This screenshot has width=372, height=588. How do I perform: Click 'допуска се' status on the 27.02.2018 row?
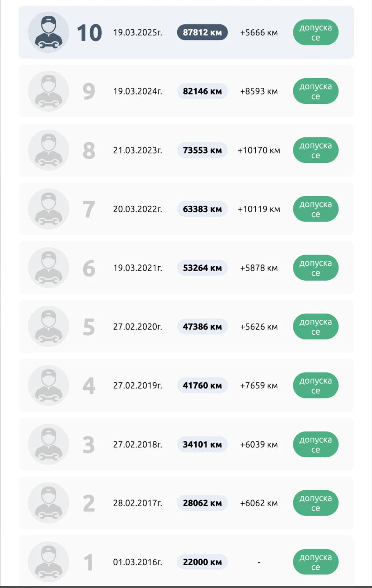tap(315, 445)
